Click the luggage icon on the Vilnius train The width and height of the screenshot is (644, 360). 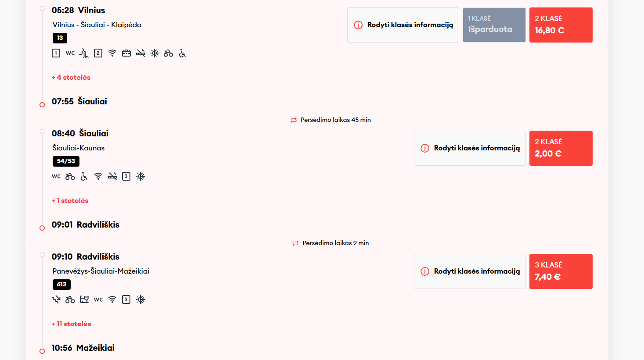(x=126, y=53)
